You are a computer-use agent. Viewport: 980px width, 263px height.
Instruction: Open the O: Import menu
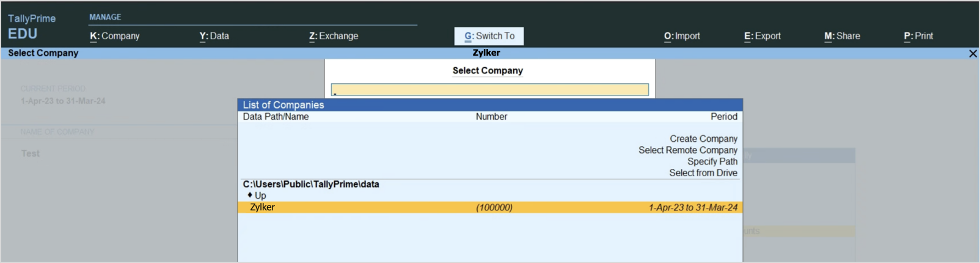point(682,36)
